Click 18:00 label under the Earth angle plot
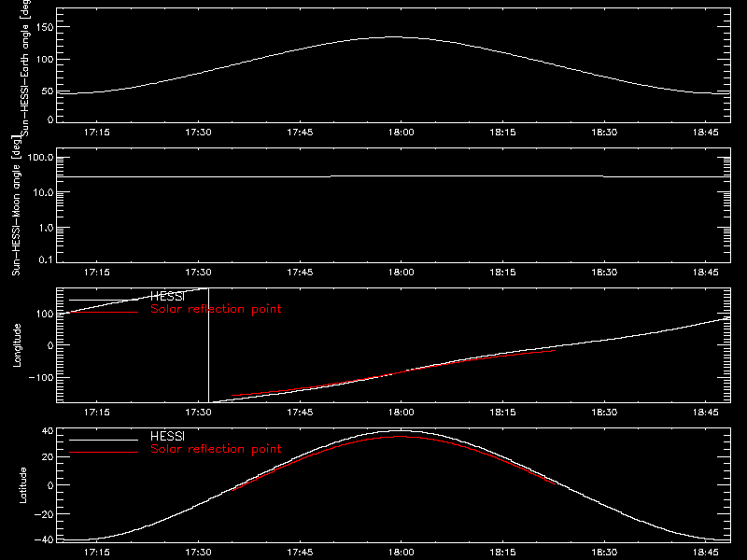The width and height of the screenshot is (747, 560). coord(402,133)
